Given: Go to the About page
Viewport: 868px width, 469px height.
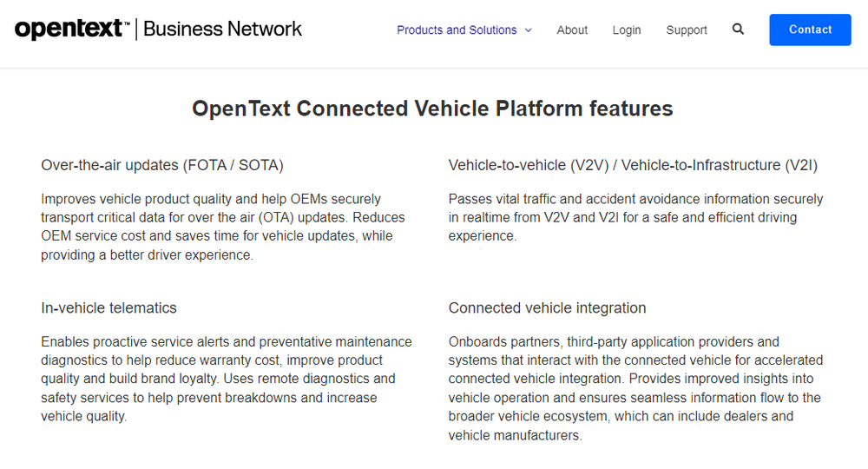Looking at the screenshot, I should (x=572, y=30).
